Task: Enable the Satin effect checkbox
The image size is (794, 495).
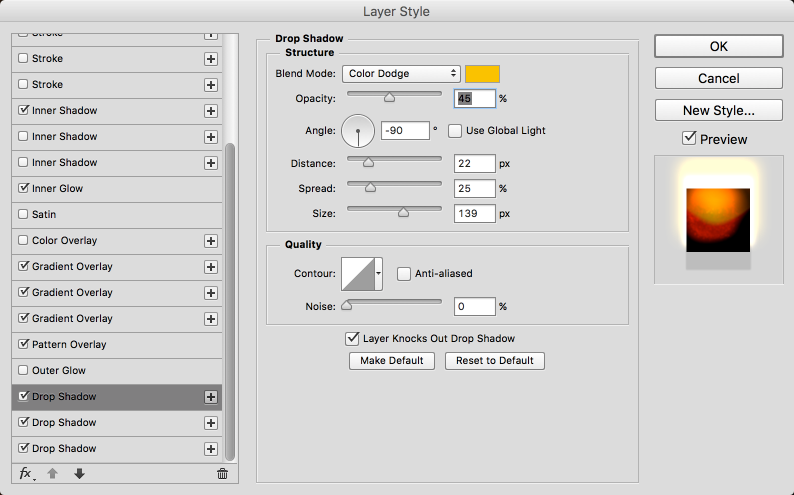Action: coord(24,215)
